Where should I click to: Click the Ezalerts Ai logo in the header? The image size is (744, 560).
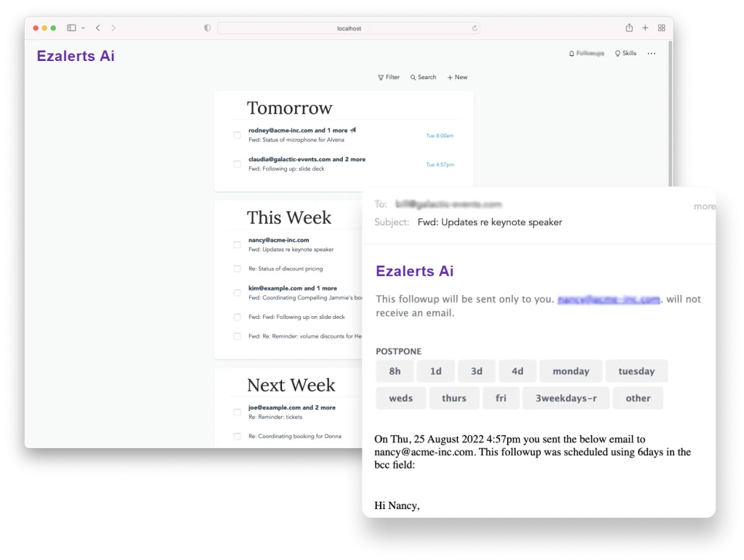tap(76, 56)
